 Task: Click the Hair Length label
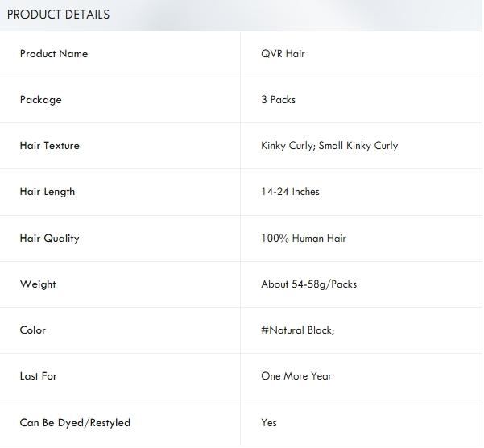(48, 192)
